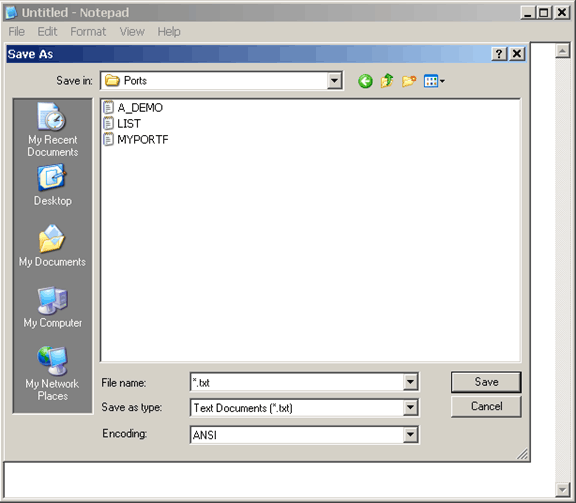Screen dimensions: 576x503
Task: Open the Edit menu in Notepad
Action: 47,32
